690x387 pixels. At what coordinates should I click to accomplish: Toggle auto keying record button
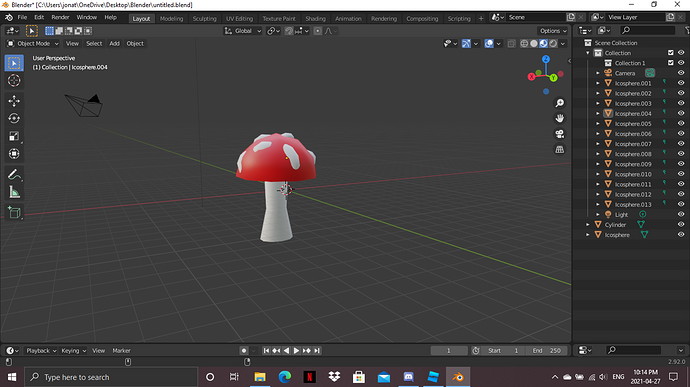click(244, 350)
